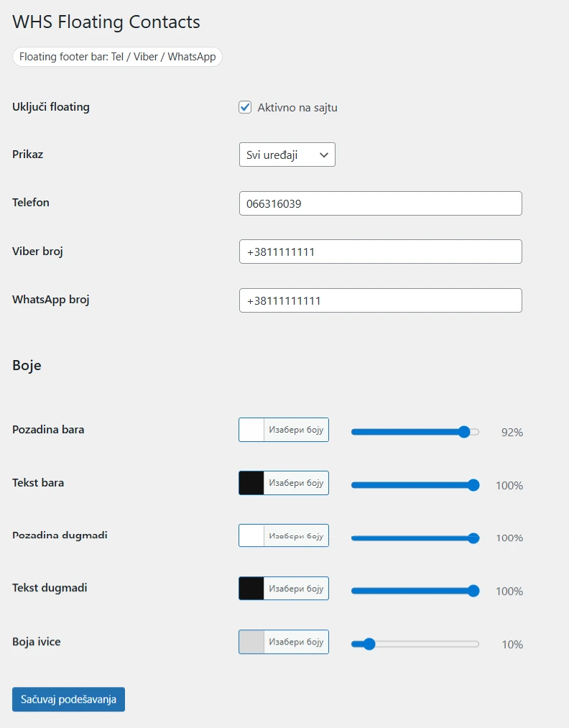Viewport: 569px width, 728px height.
Task: Click the Boja ivice opacity slider handle
Action: 369,644
